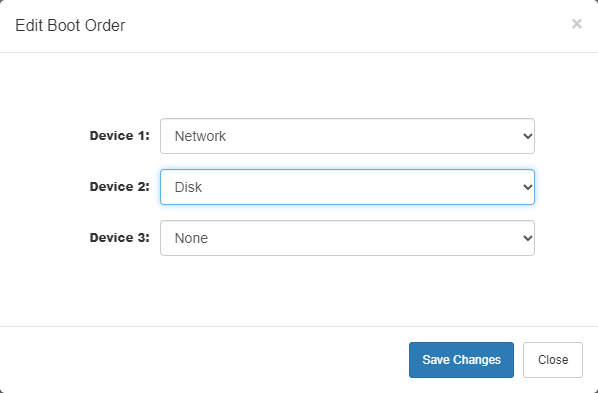Screen dimensions: 598x393
Task: Click the Close button in footer
Action: tap(553, 360)
